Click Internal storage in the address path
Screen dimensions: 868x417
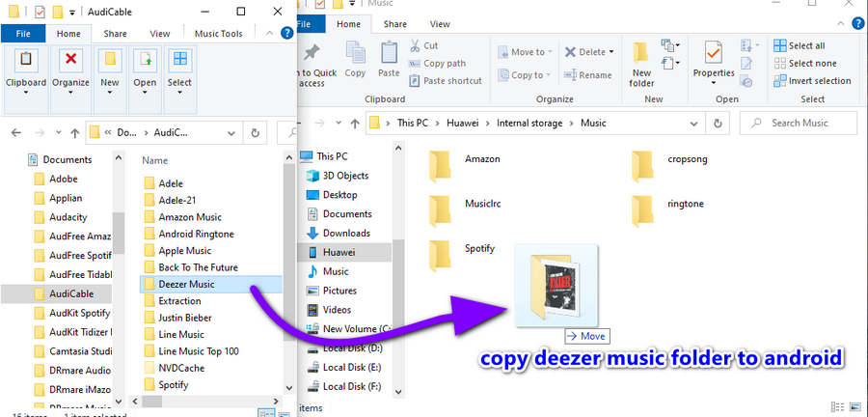(x=529, y=123)
